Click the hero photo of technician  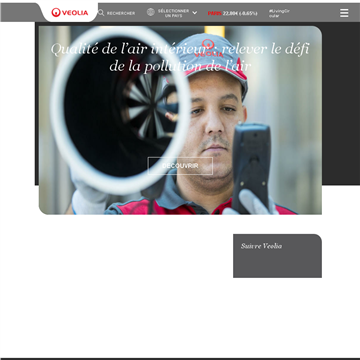[x=180, y=120]
